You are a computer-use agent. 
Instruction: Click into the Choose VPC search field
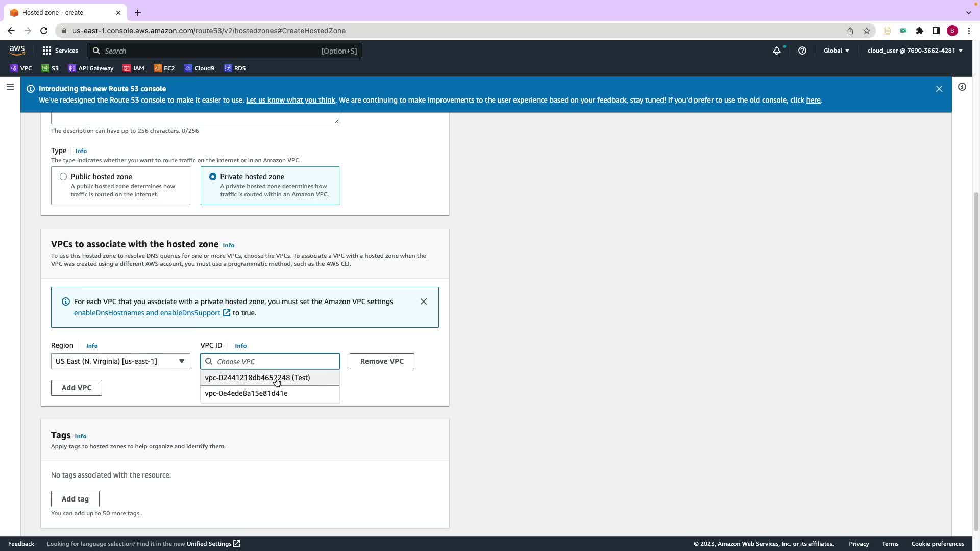pyautogui.click(x=275, y=362)
